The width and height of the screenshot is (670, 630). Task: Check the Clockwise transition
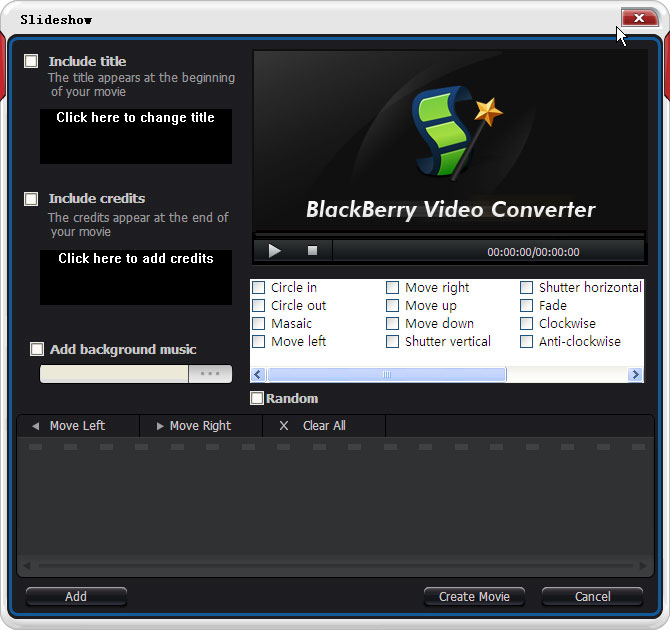(526, 323)
